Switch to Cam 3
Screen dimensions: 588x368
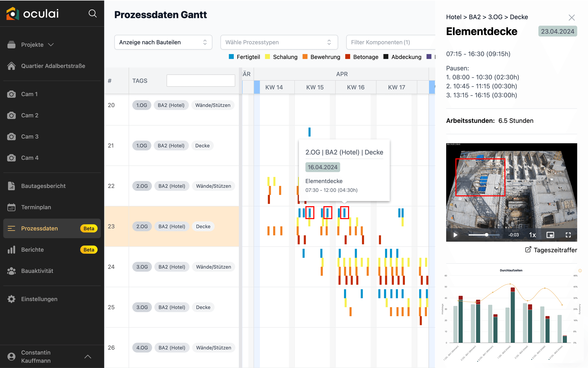coord(30,137)
